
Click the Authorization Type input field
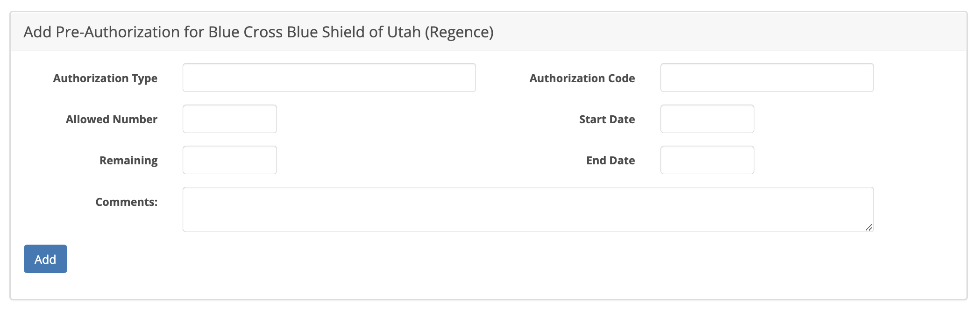(x=329, y=77)
